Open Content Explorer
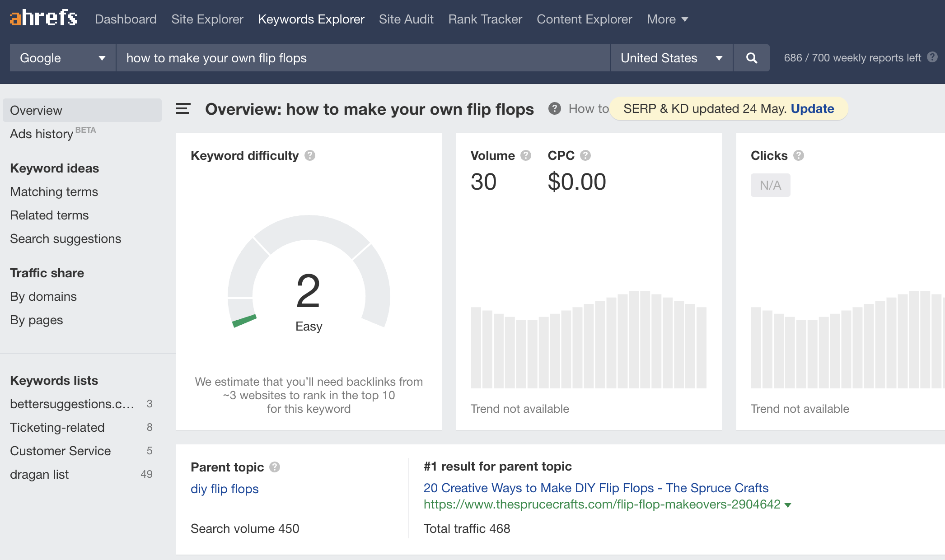The width and height of the screenshot is (945, 560). coord(585,19)
